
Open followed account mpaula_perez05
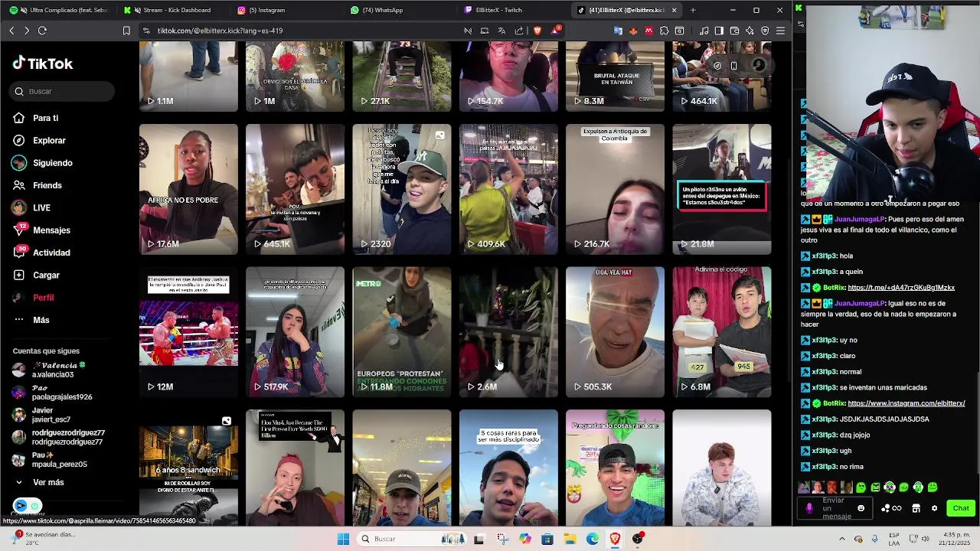tap(50, 459)
